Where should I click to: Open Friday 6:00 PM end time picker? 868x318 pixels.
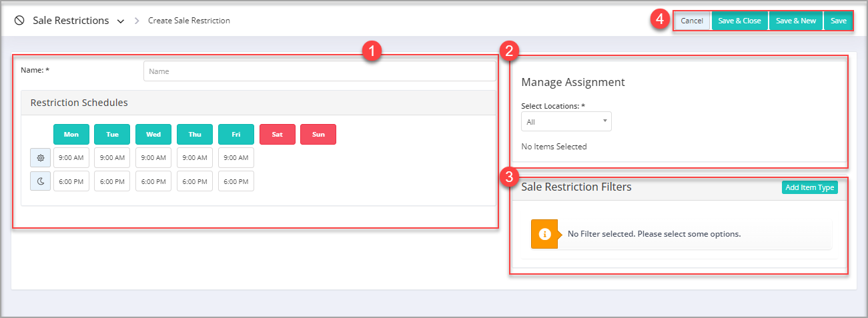[x=236, y=181]
